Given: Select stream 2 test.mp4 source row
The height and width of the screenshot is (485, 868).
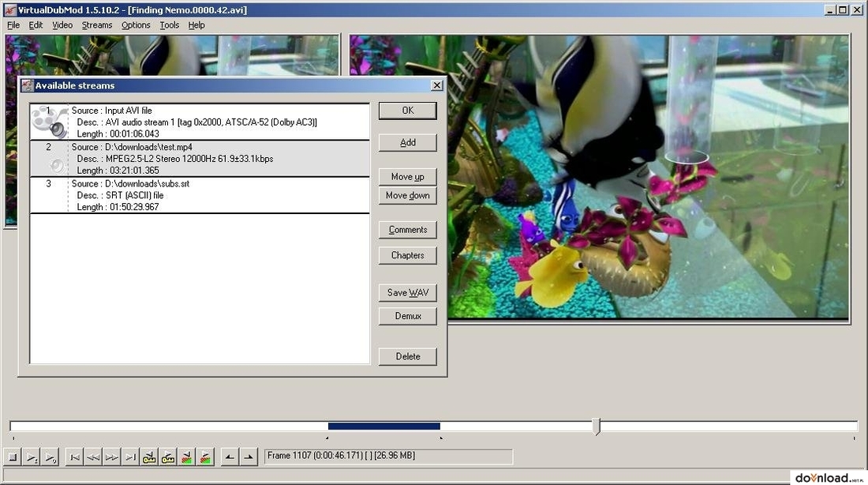Looking at the screenshot, I should pos(200,159).
